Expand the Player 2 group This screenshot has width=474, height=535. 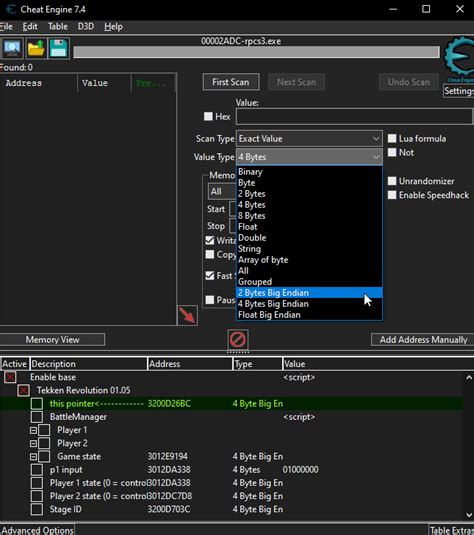point(33,444)
